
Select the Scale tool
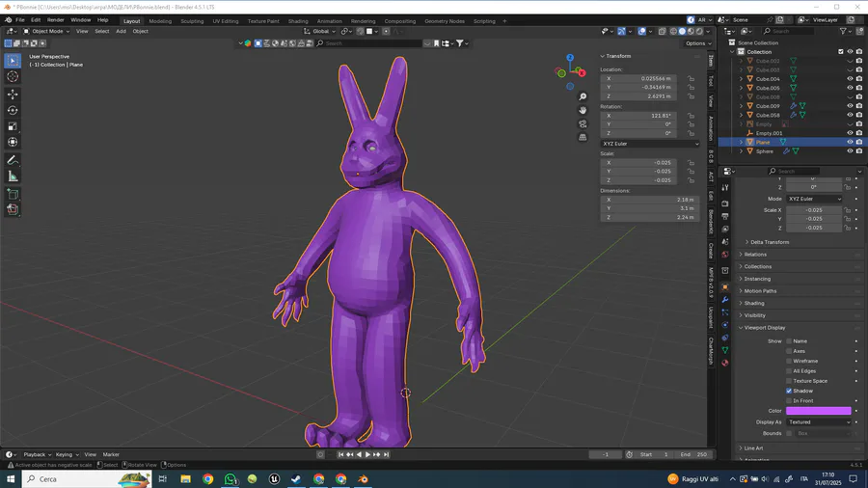tap(13, 126)
